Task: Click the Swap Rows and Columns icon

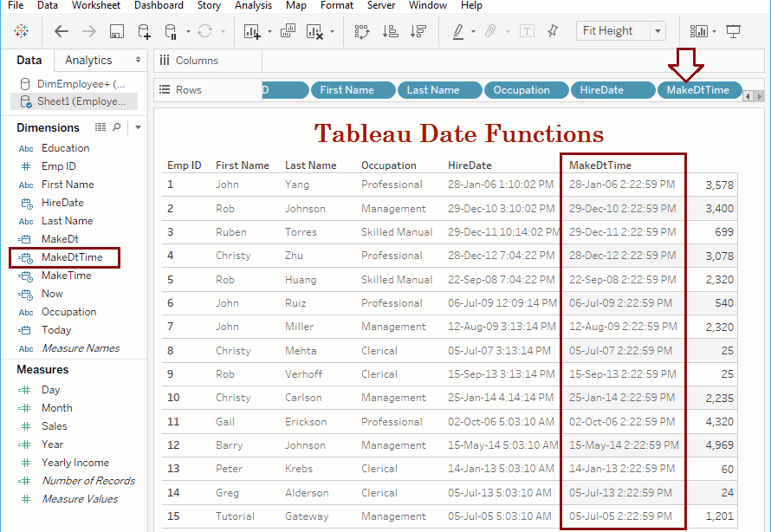Action: coord(362,31)
